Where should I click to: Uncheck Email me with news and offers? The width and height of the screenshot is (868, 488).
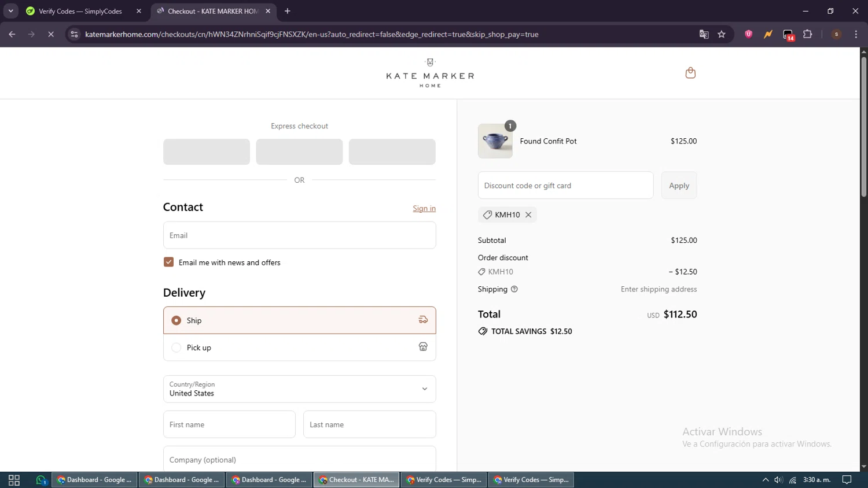click(x=168, y=262)
